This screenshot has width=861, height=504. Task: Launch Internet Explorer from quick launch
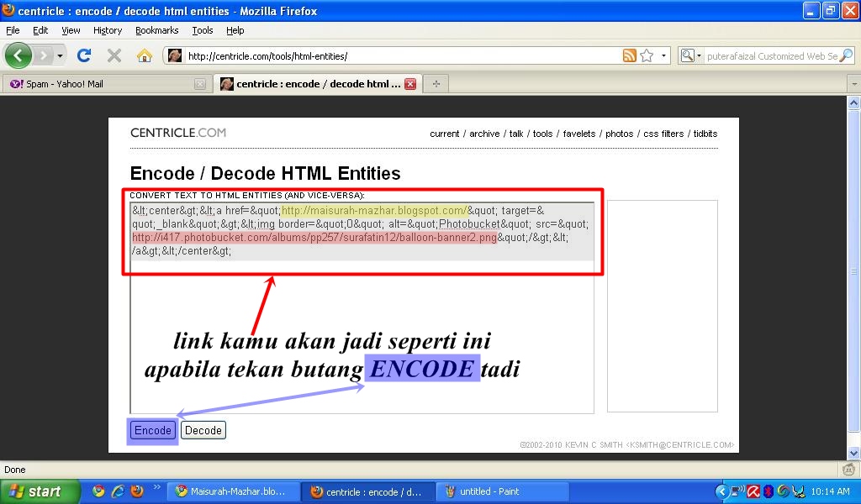coord(118,491)
